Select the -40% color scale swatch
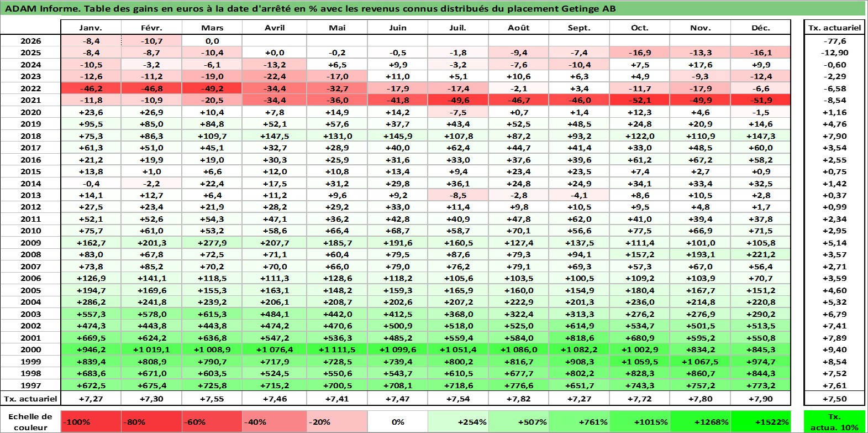This screenshot has width=868, height=433. pos(275,422)
